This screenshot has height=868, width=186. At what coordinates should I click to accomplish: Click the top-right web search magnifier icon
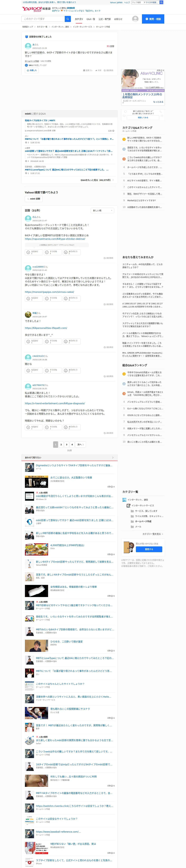161,2
